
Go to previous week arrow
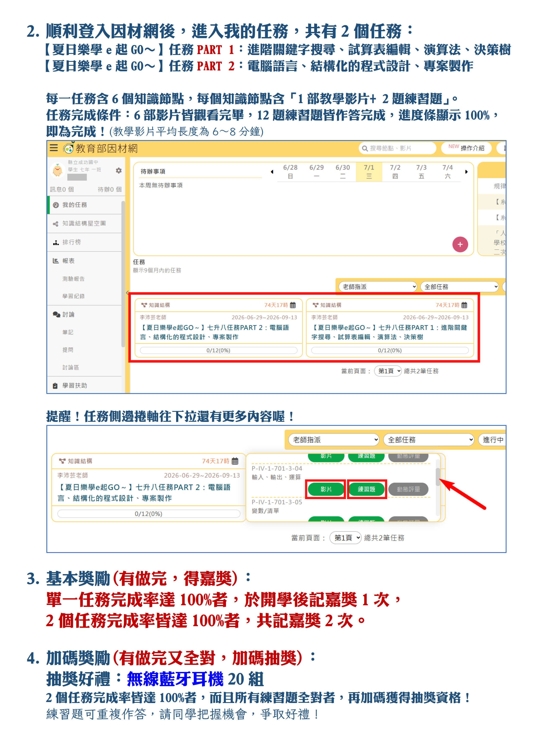click(x=272, y=172)
